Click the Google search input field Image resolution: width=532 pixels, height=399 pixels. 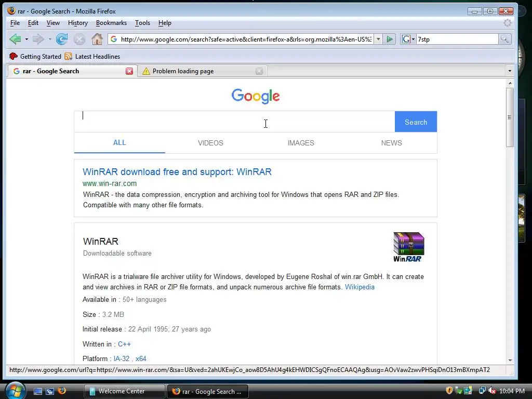pos(234,122)
